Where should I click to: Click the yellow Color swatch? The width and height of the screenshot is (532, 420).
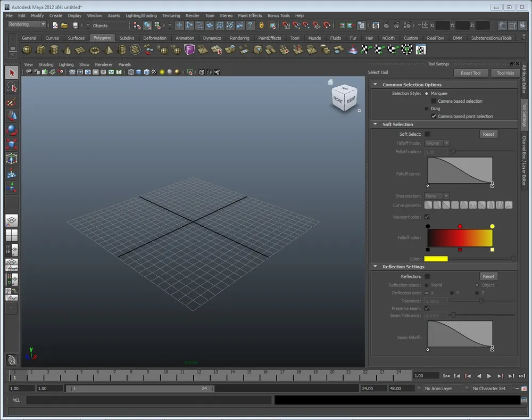click(x=436, y=259)
